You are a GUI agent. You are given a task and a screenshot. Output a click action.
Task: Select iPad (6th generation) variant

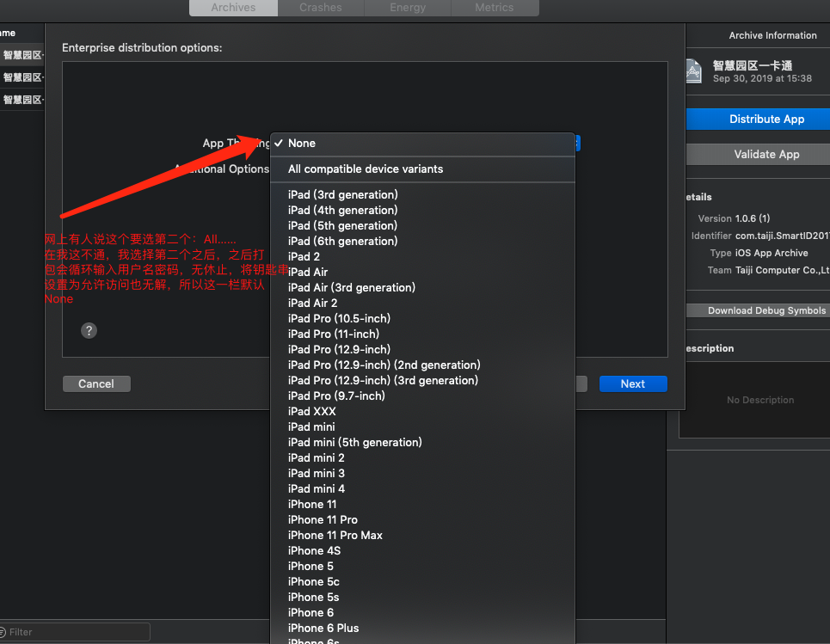point(422,242)
